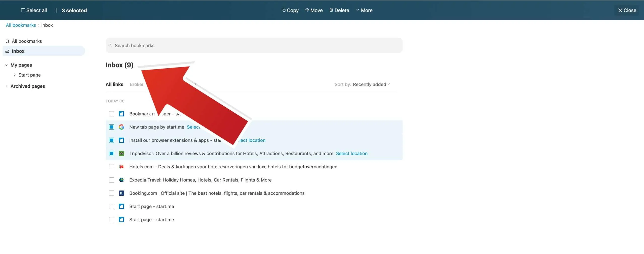Click the bookmark icon beside All bookmarks

pyautogui.click(x=7, y=41)
